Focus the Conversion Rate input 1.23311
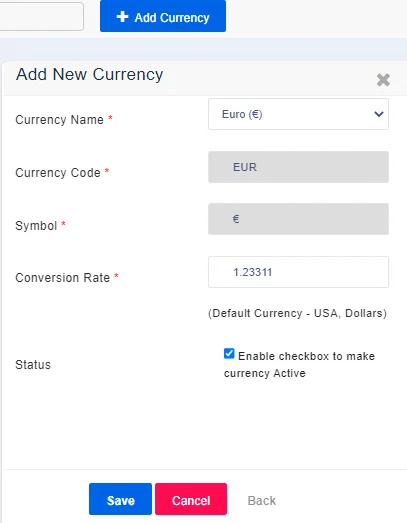The width and height of the screenshot is (407, 523). (x=298, y=272)
